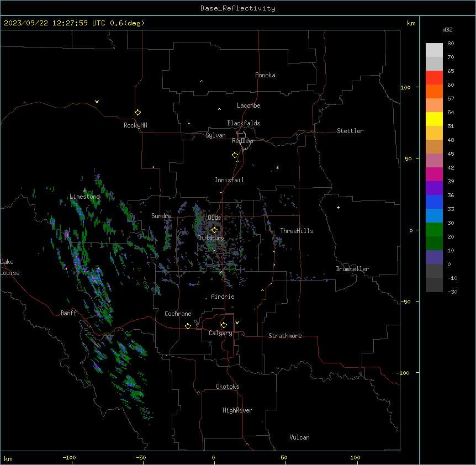Click the Lake Louise label
The height and width of the screenshot is (465, 476).
[10, 267]
